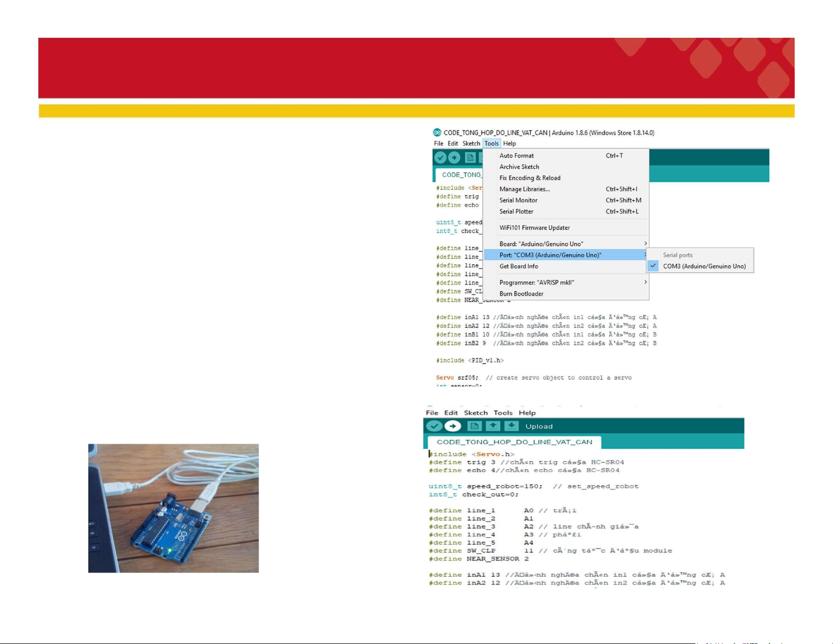
Task: Click Arduino logo icon in window title bar
Action: pyautogui.click(x=437, y=132)
